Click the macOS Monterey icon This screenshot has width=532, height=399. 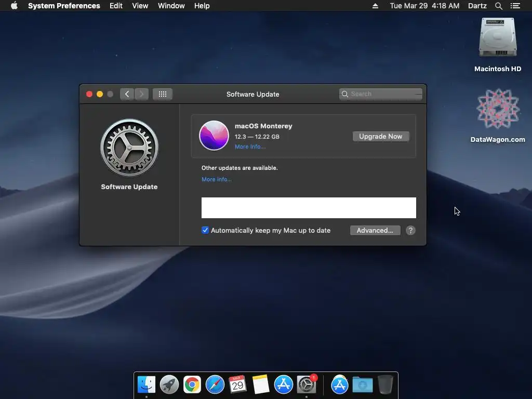[214, 136]
